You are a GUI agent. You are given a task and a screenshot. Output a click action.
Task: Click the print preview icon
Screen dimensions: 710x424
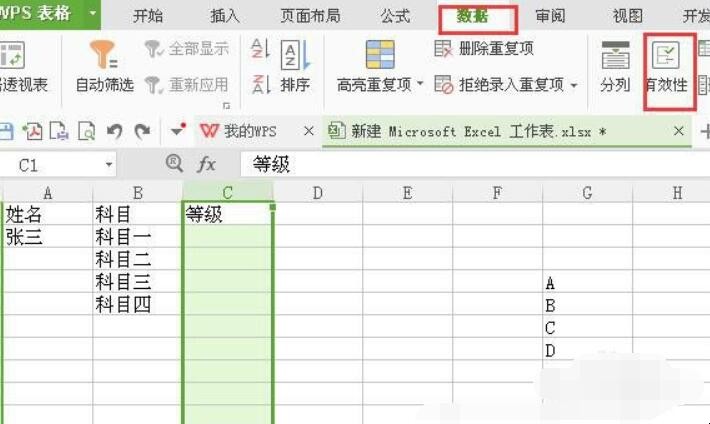click(x=86, y=131)
